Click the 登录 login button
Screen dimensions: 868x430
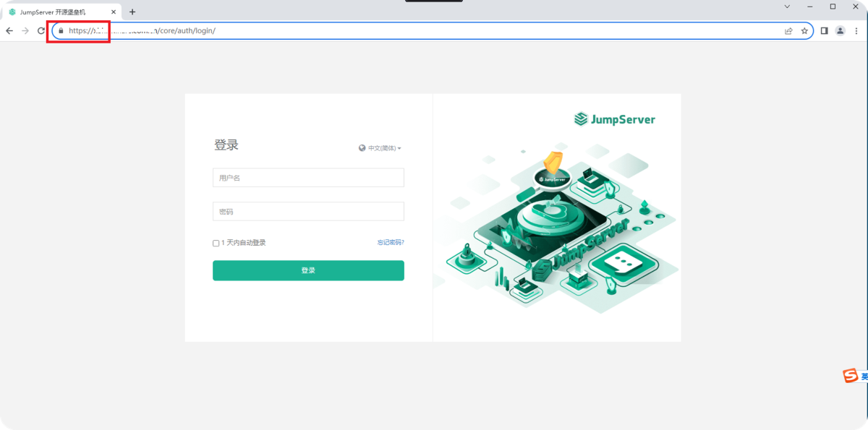point(308,270)
